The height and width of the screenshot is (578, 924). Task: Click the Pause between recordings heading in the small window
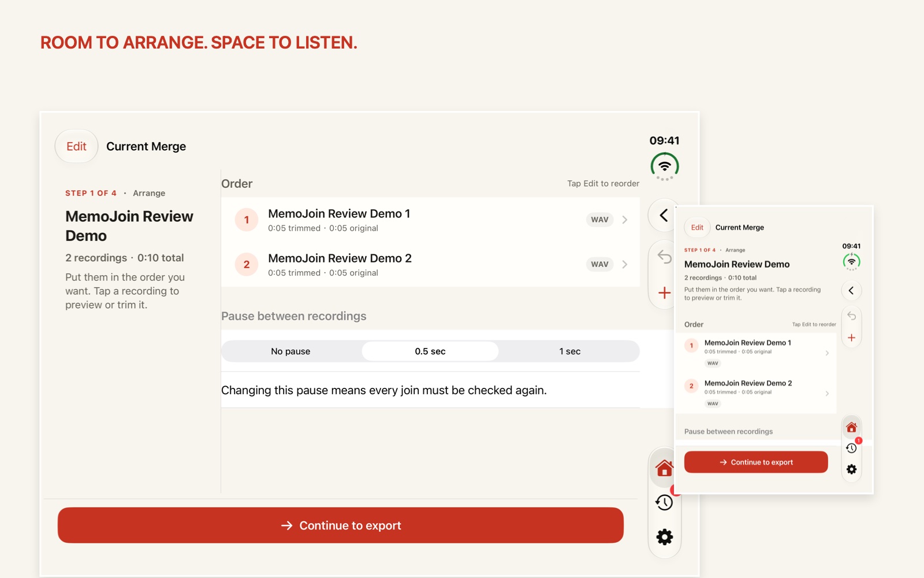(x=728, y=431)
